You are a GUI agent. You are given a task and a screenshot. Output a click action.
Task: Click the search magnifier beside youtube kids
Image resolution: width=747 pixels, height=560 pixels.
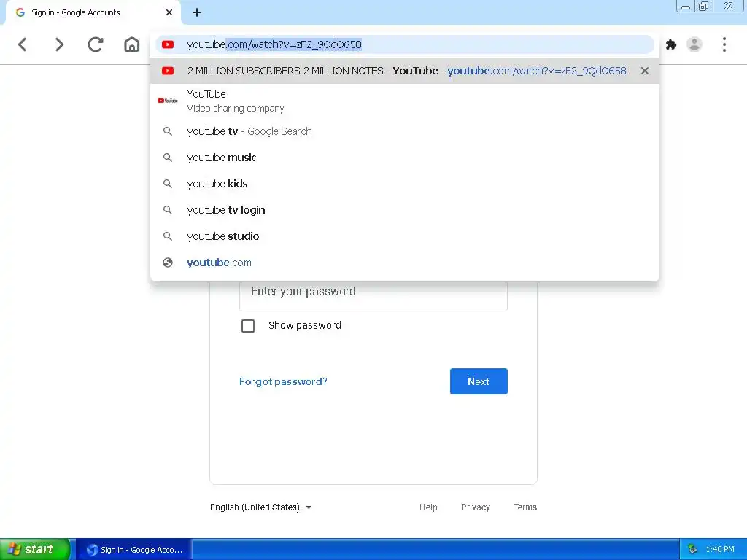pyautogui.click(x=168, y=184)
